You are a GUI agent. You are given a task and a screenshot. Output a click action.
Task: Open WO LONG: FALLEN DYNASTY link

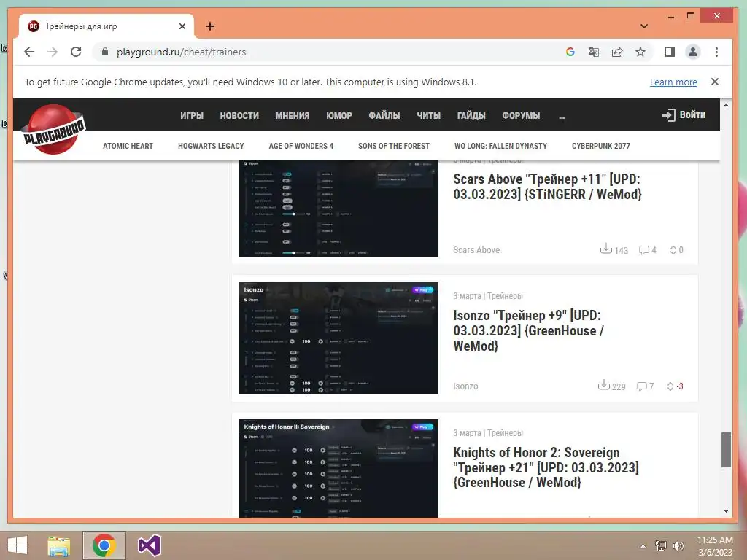pos(500,146)
